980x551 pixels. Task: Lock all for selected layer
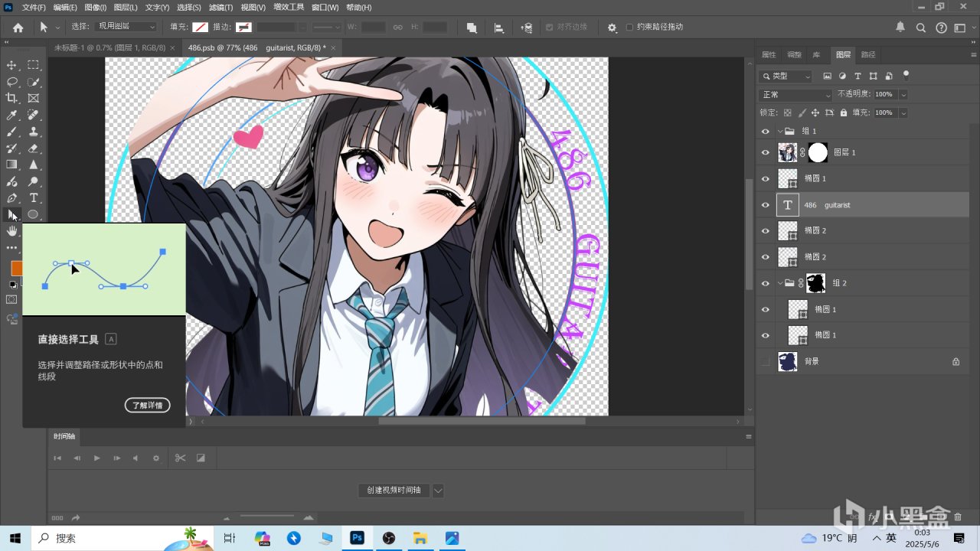click(x=844, y=112)
